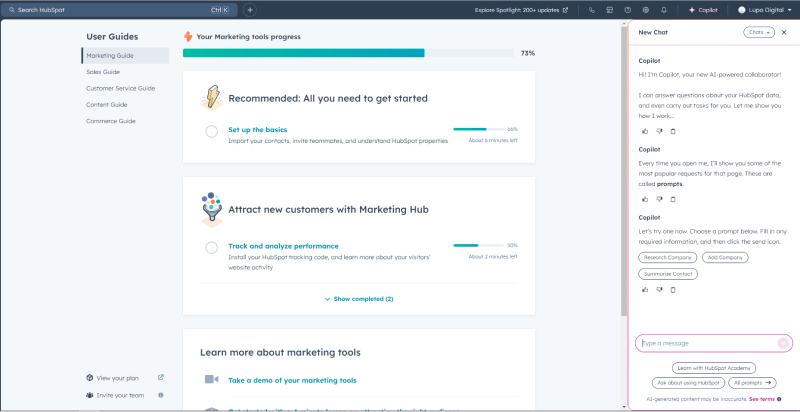
Task: Choose the Summarize Contact prompt
Action: (x=668, y=274)
